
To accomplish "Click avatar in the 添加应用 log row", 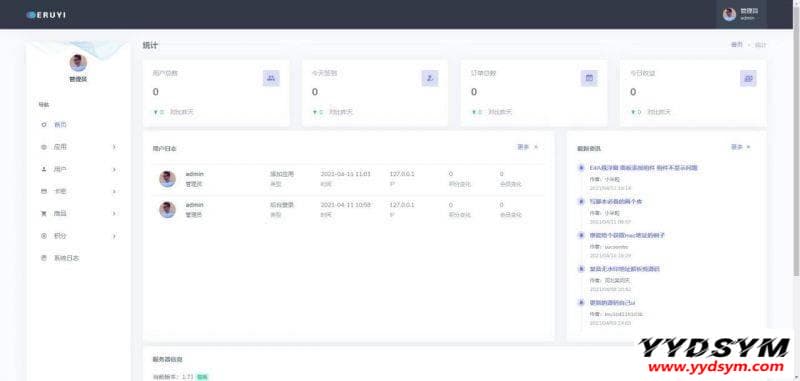I will pos(167,179).
